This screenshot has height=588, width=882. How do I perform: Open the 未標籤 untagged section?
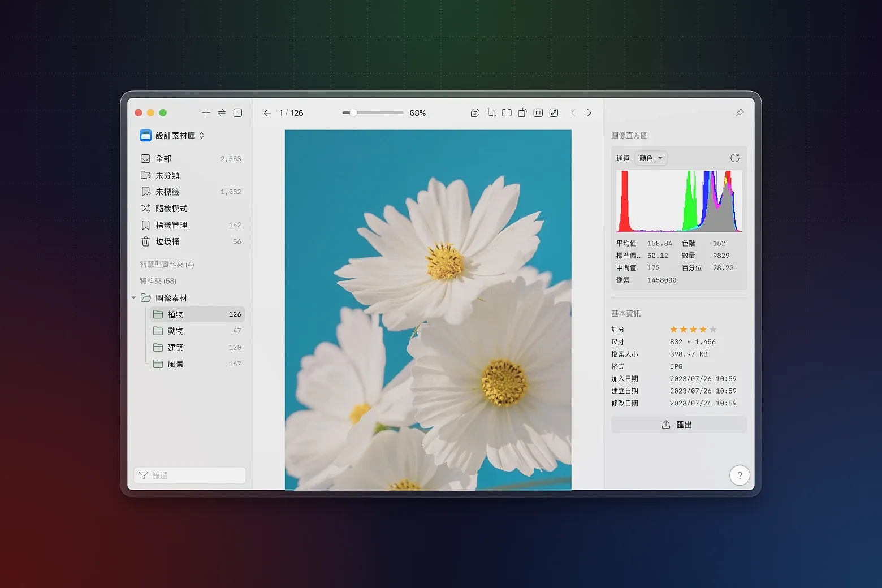click(x=191, y=192)
